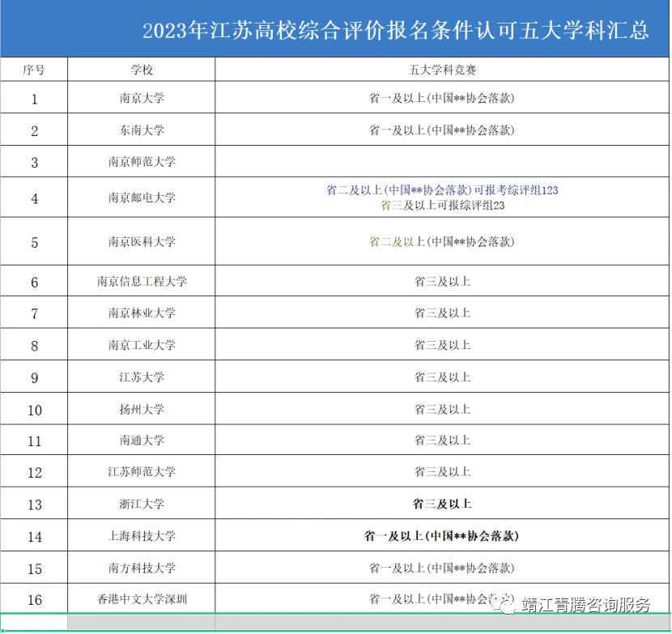Click serial number 9 cell
The image size is (672, 634).
[x=34, y=377]
